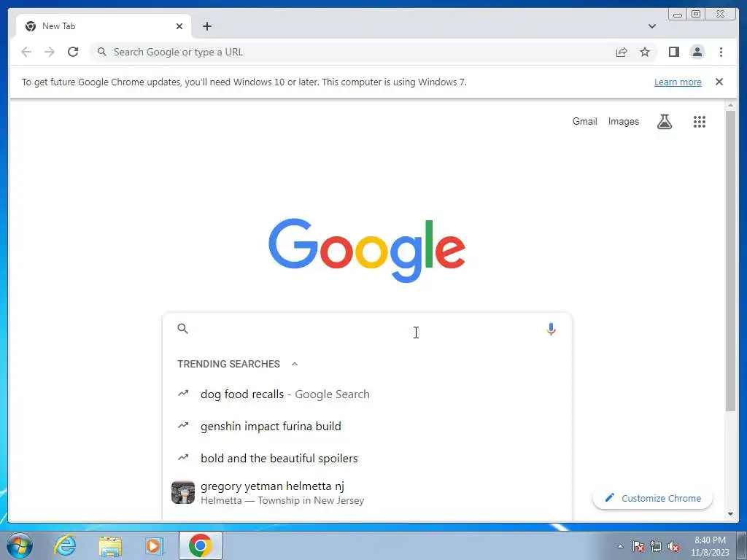Toggle the side panel icon
The height and width of the screenshot is (560, 747).
pos(673,52)
